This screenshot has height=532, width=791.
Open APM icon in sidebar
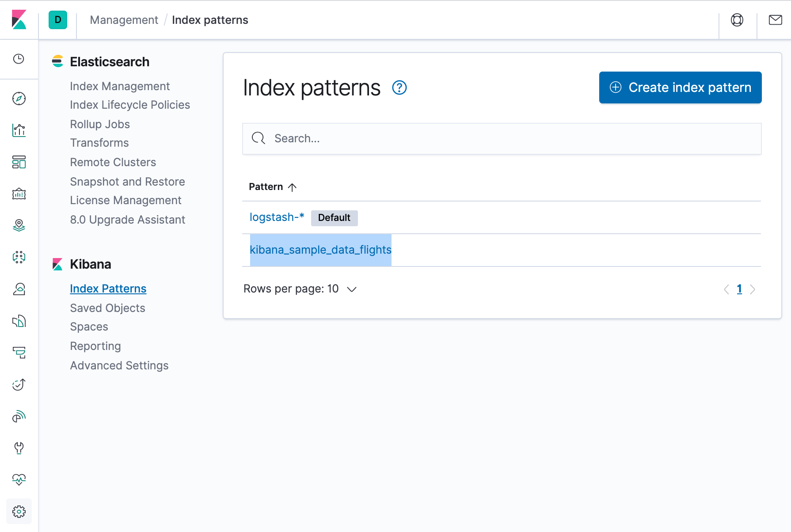coord(19,353)
